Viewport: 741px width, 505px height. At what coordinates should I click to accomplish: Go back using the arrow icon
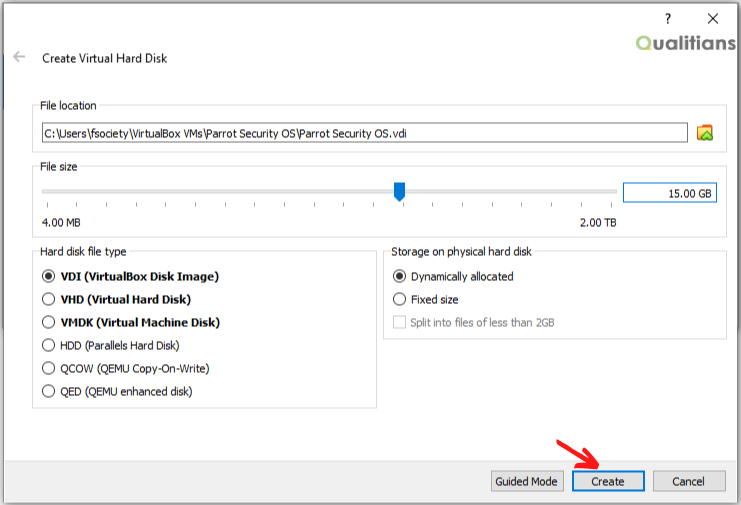coord(19,57)
